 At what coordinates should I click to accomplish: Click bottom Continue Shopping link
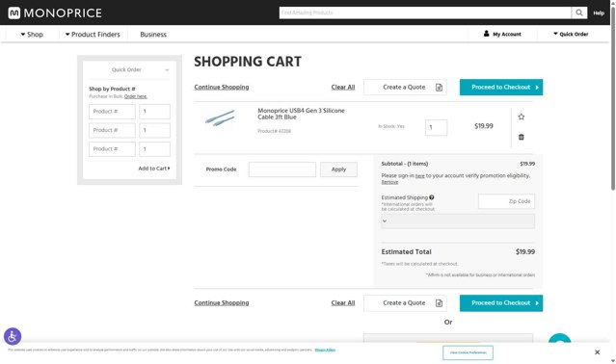pos(222,302)
